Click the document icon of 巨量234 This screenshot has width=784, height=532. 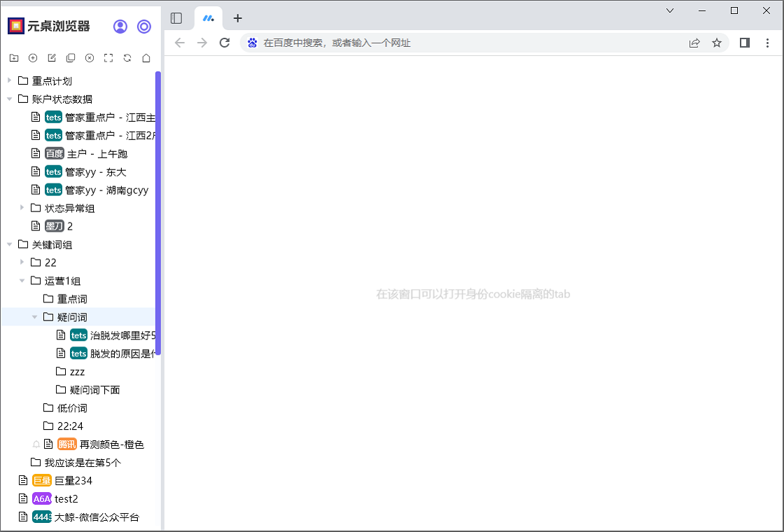(23, 480)
